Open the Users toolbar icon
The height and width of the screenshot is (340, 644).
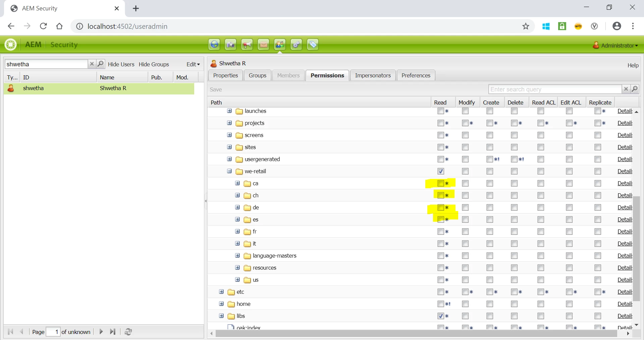coord(280,45)
